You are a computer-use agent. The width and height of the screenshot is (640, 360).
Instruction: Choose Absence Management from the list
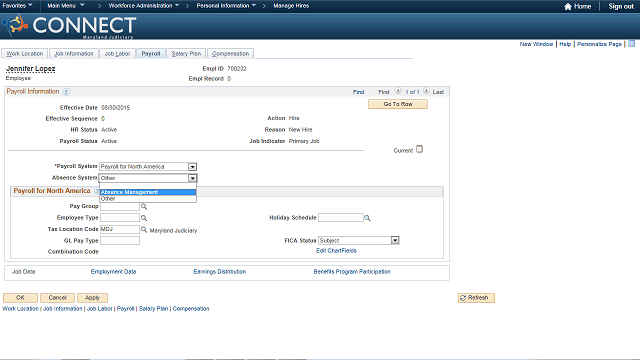[148, 192]
